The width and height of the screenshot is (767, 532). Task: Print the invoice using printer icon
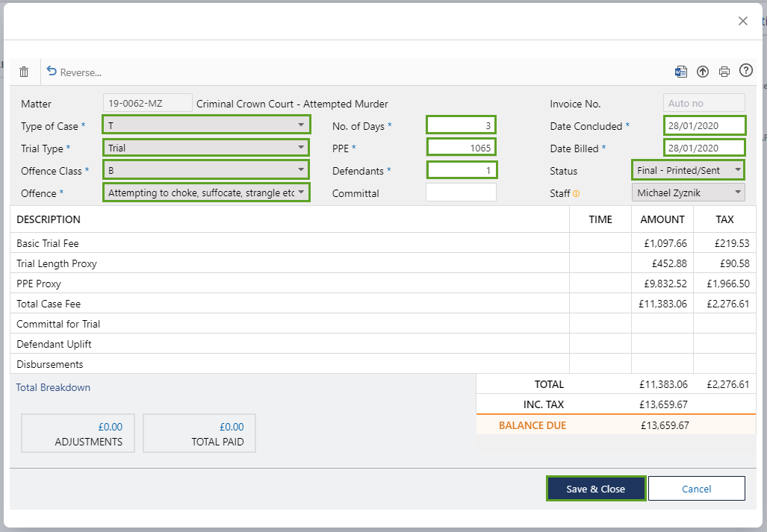(724, 72)
